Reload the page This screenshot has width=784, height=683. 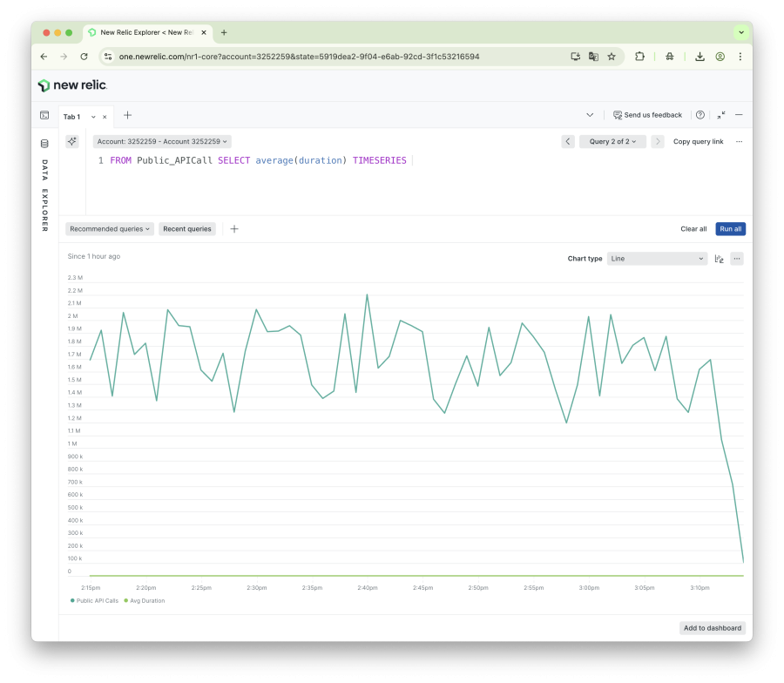pos(84,57)
